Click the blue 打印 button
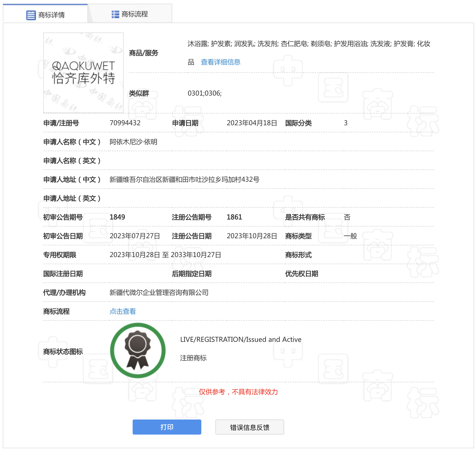Image resolution: width=476 pixels, height=452 pixels. point(167,427)
